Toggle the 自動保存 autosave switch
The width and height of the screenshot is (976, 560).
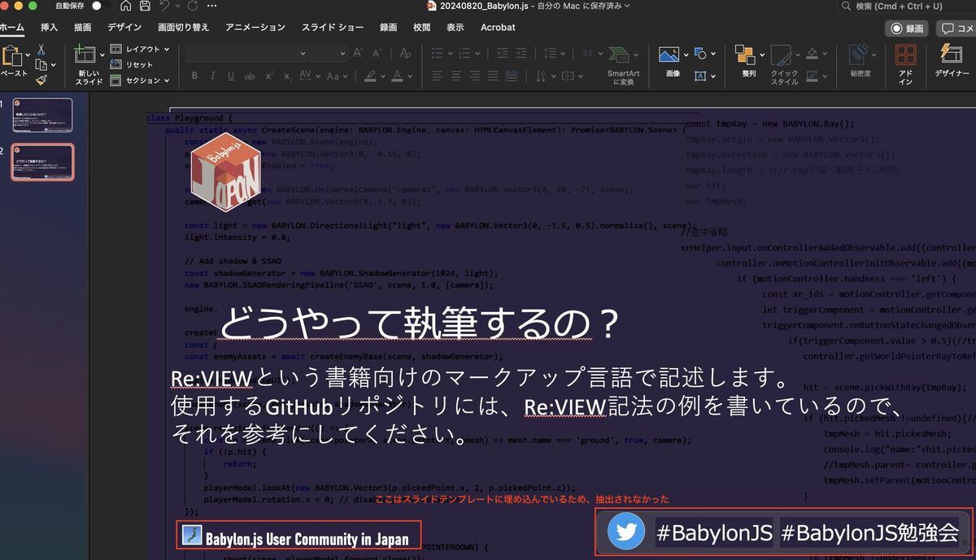(x=101, y=6)
